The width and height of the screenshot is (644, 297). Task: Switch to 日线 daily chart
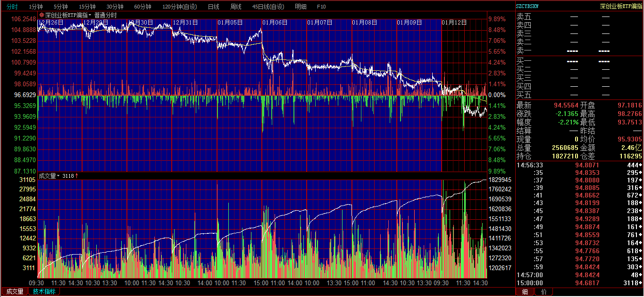[x=213, y=7]
